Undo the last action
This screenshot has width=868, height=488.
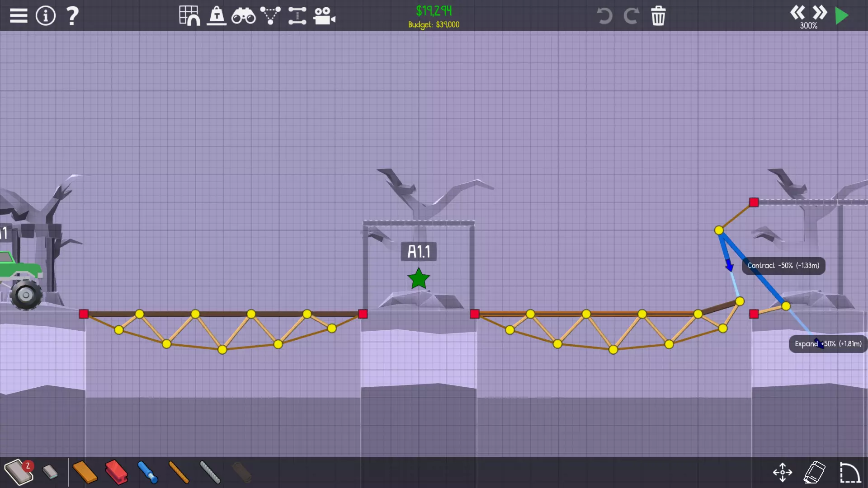coord(604,16)
